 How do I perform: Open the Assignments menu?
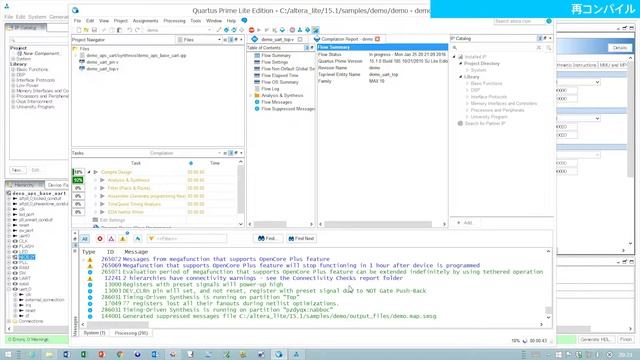(145, 21)
